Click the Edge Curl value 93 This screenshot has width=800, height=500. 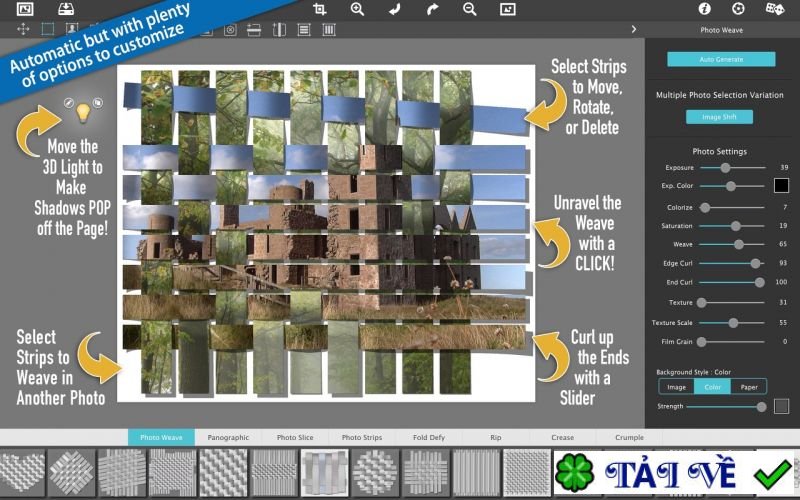click(x=783, y=263)
